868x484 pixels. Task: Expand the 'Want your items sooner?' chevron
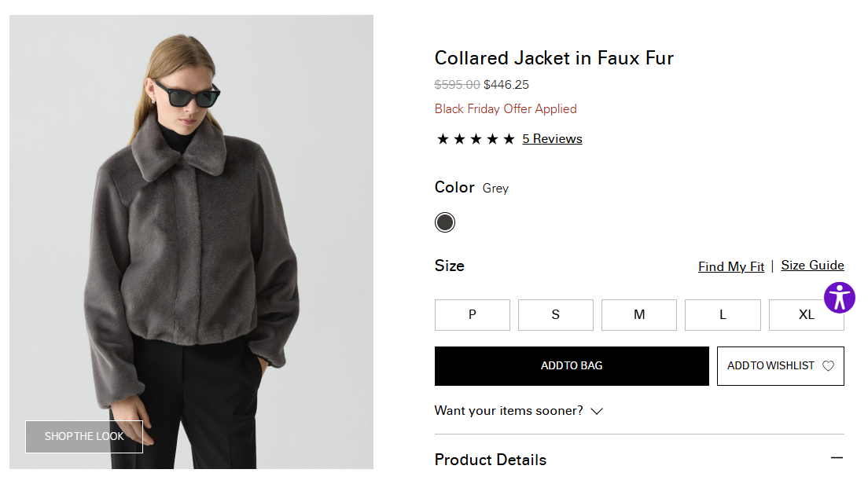click(x=597, y=411)
